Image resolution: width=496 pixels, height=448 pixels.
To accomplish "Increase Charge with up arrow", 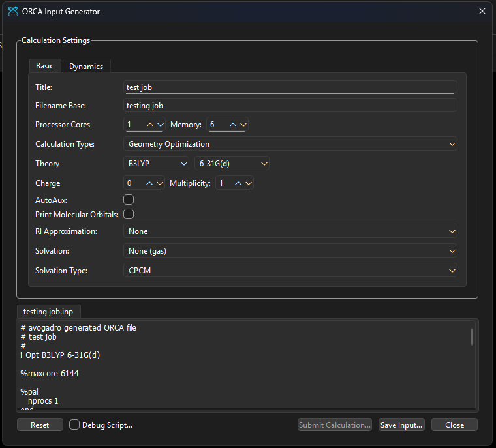I will (149, 183).
